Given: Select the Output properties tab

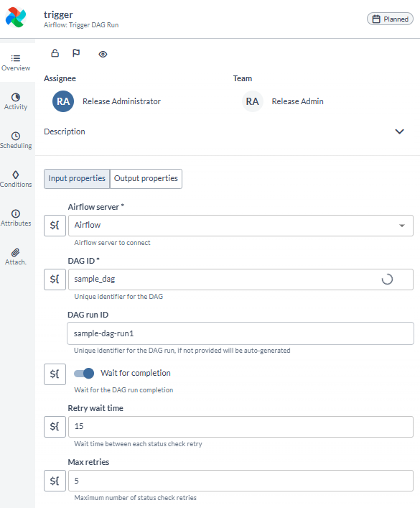Looking at the screenshot, I should [146, 178].
